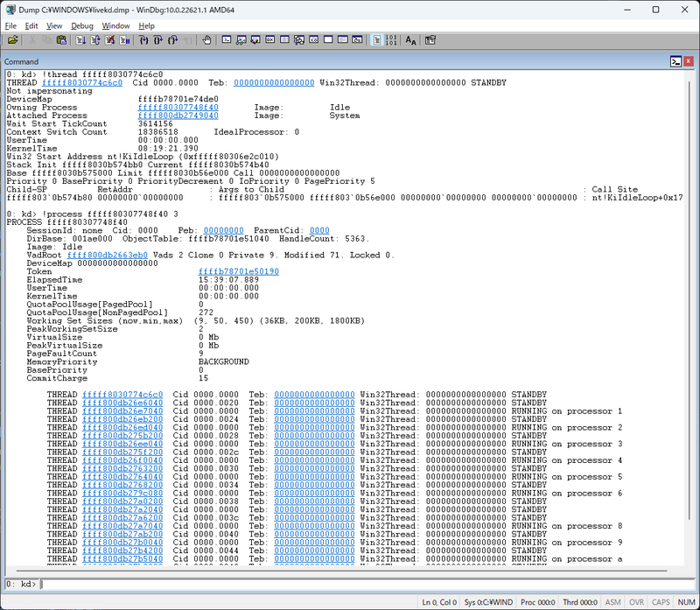
Task: Open the Window menu
Action: pos(115,26)
